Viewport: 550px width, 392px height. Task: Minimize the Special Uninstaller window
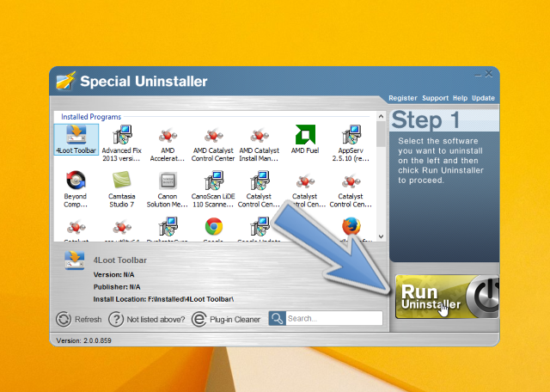(478, 75)
